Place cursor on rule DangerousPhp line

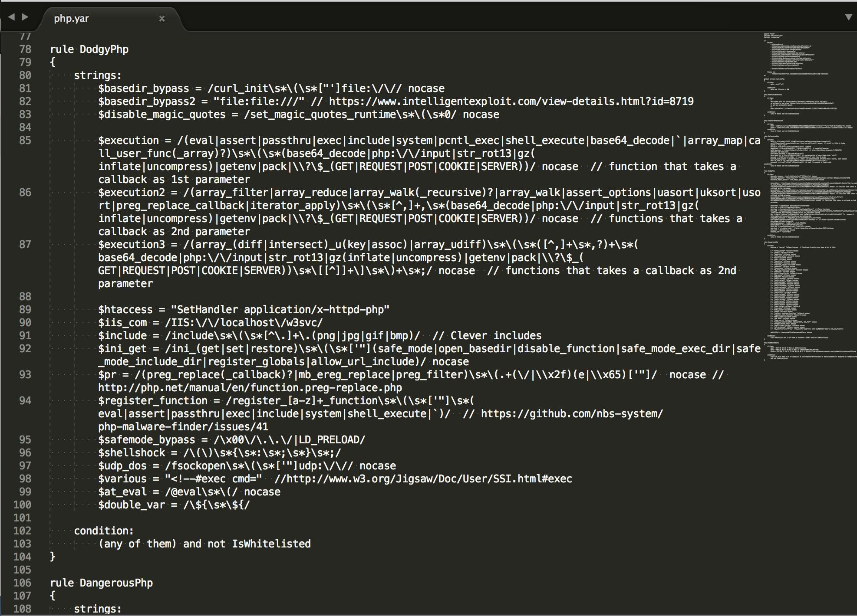(102, 583)
